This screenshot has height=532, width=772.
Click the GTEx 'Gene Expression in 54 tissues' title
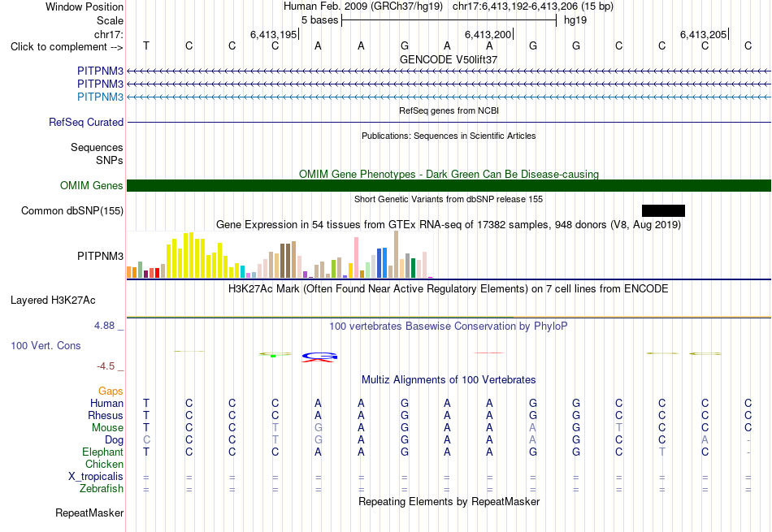coord(449,225)
